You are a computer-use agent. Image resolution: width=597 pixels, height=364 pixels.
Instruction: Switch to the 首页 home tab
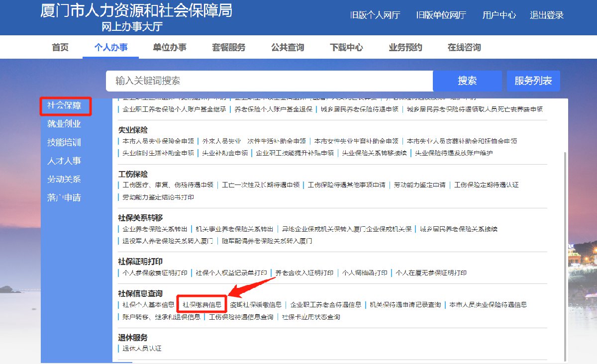(x=60, y=48)
